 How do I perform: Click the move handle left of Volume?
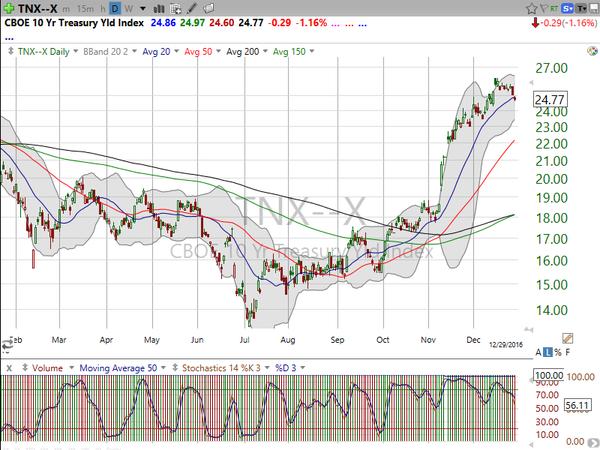(25, 368)
